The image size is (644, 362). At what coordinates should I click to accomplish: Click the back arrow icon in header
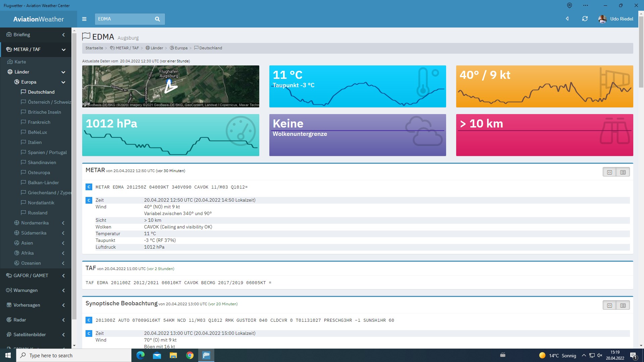pyautogui.click(x=567, y=19)
